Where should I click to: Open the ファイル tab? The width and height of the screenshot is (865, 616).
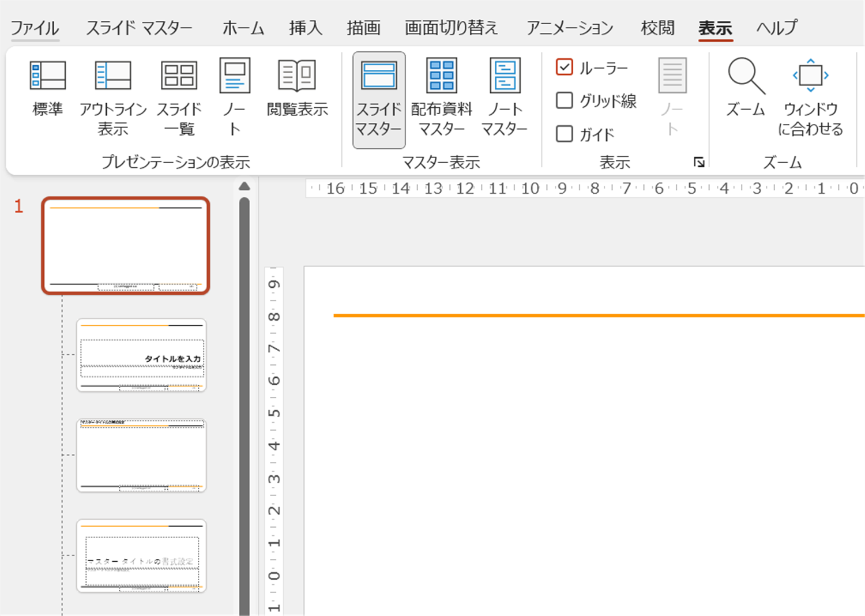(x=35, y=28)
